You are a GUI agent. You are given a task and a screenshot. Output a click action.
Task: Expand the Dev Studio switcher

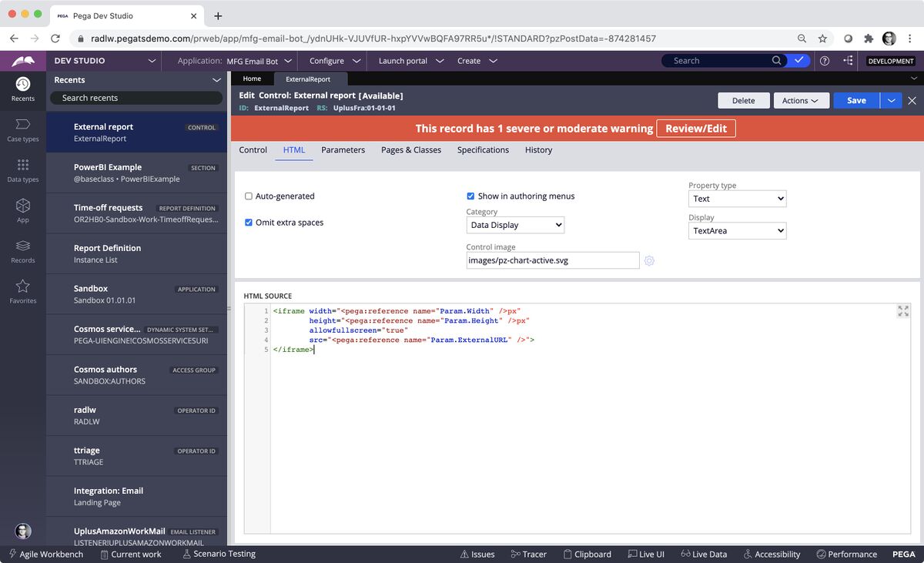pos(152,61)
